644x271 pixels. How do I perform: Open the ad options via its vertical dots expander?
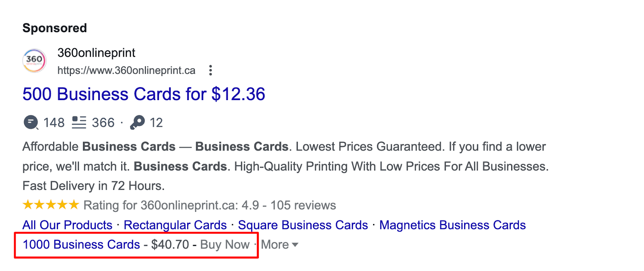point(211,70)
